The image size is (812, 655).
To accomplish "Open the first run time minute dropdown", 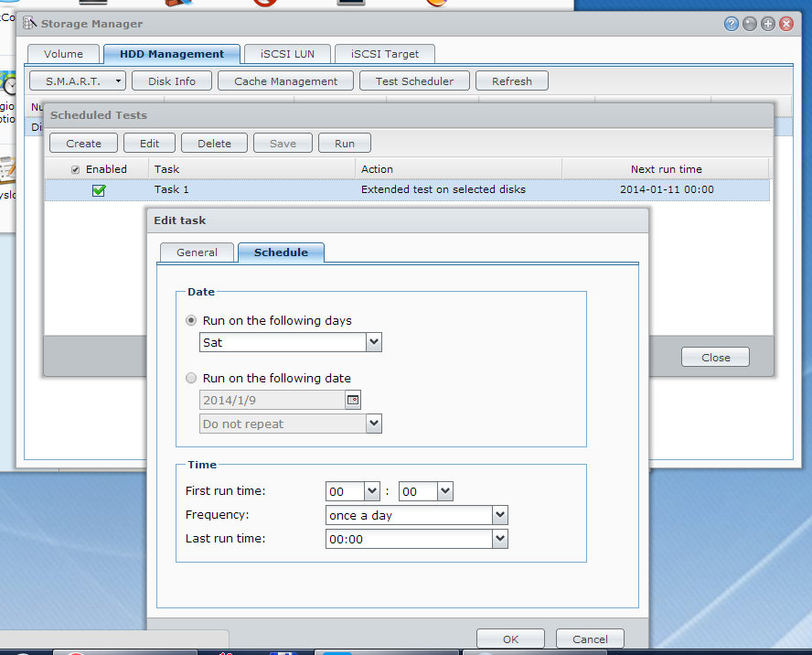I will point(444,491).
